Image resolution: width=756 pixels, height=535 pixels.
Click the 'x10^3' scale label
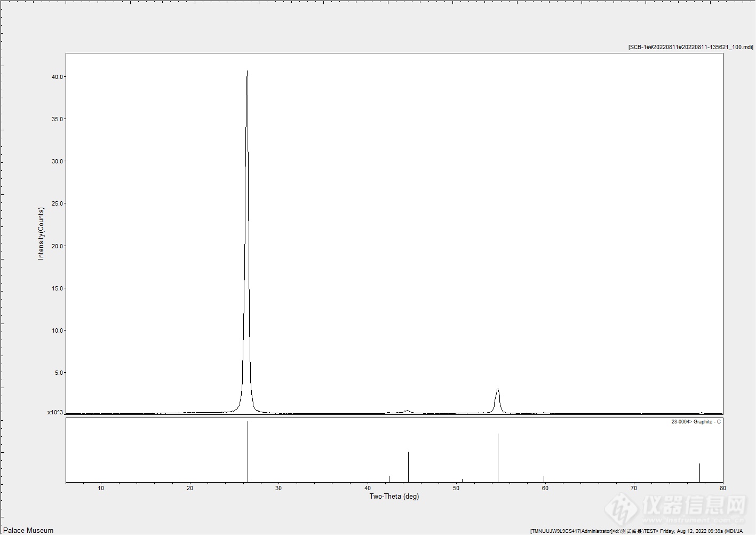pos(55,413)
